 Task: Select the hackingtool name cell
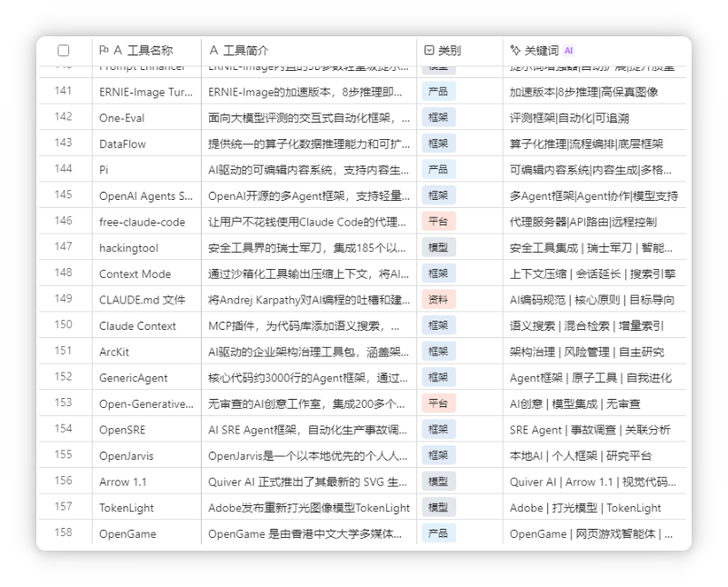(x=146, y=248)
